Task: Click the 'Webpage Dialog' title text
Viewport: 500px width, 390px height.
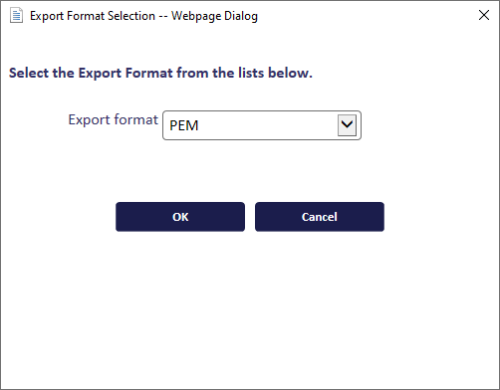Action: (214, 16)
